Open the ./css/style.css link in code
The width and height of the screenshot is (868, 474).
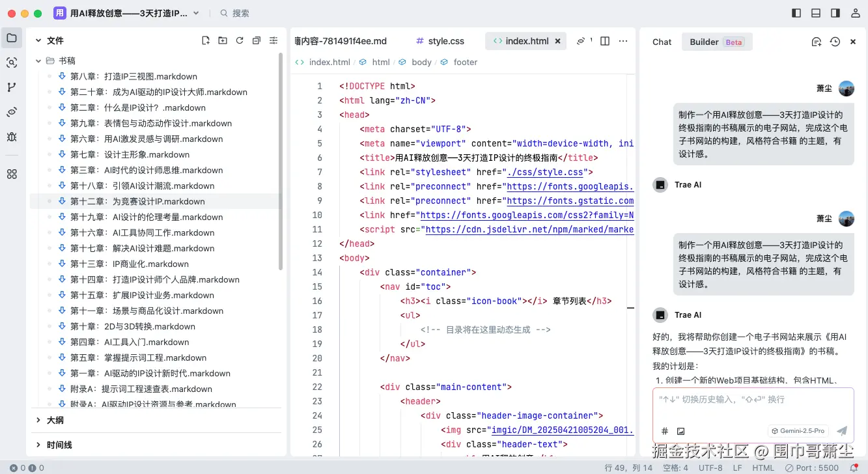546,172
